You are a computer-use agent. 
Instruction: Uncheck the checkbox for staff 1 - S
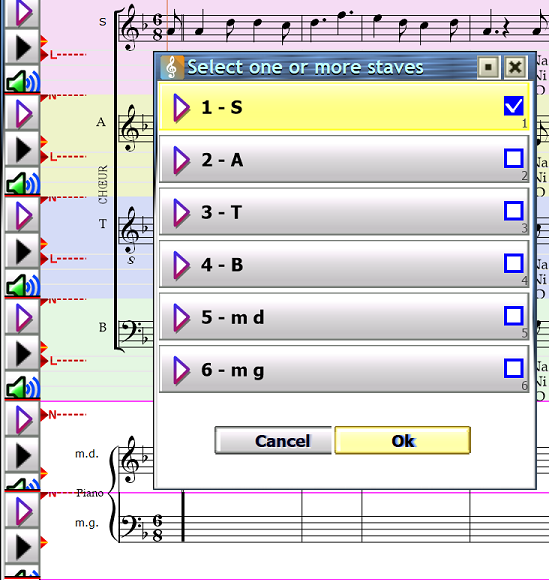tap(513, 106)
